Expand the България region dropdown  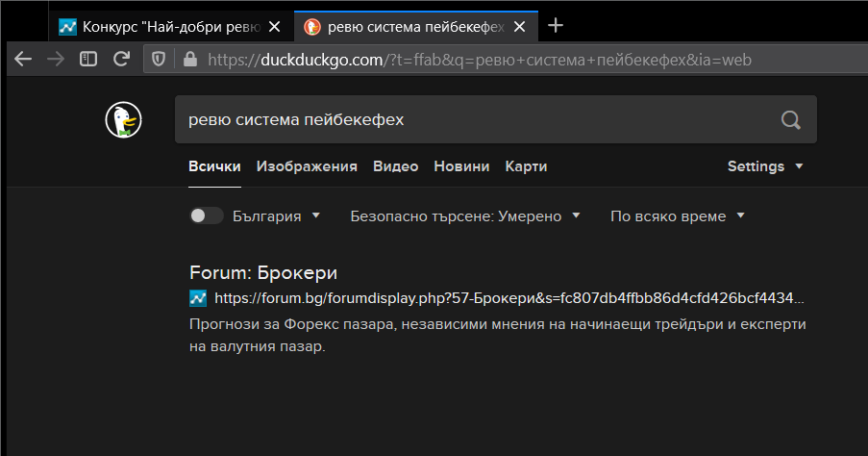pyautogui.click(x=277, y=216)
